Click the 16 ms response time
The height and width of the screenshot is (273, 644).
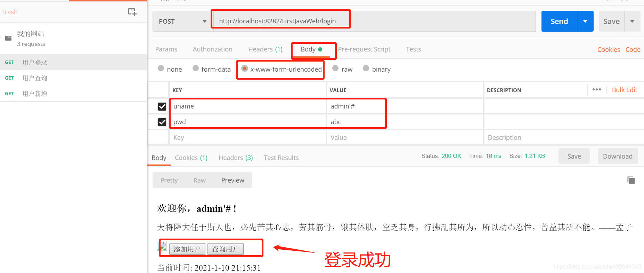[x=494, y=156]
